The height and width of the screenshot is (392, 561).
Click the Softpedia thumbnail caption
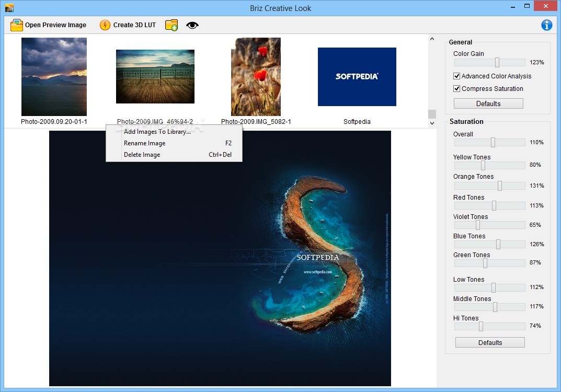357,122
